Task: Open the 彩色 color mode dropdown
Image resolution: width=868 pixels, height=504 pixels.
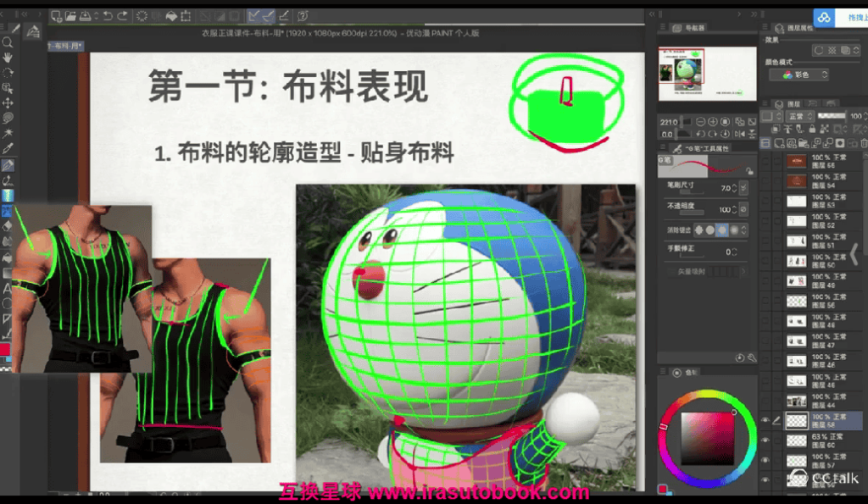Action: tap(798, 75)
